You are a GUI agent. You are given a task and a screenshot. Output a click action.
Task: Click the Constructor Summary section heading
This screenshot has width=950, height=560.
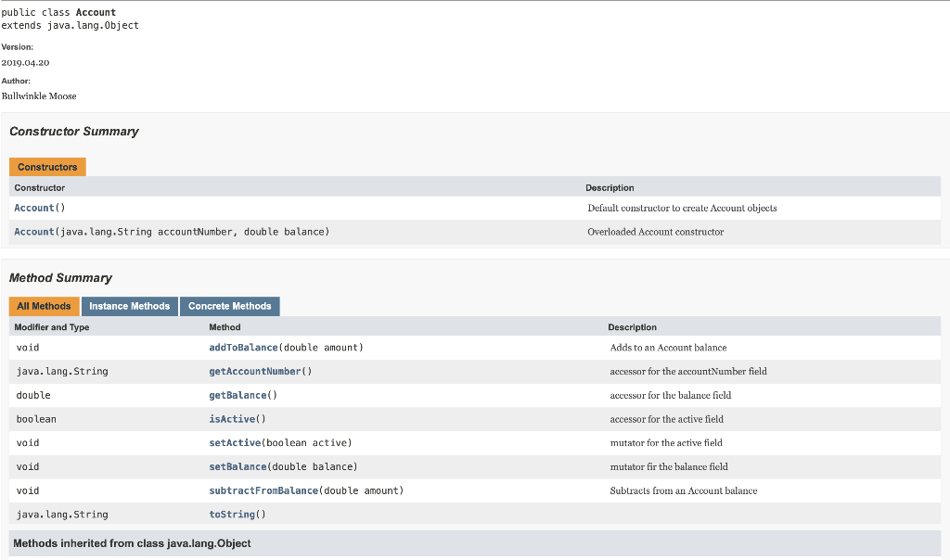[74, 131]
